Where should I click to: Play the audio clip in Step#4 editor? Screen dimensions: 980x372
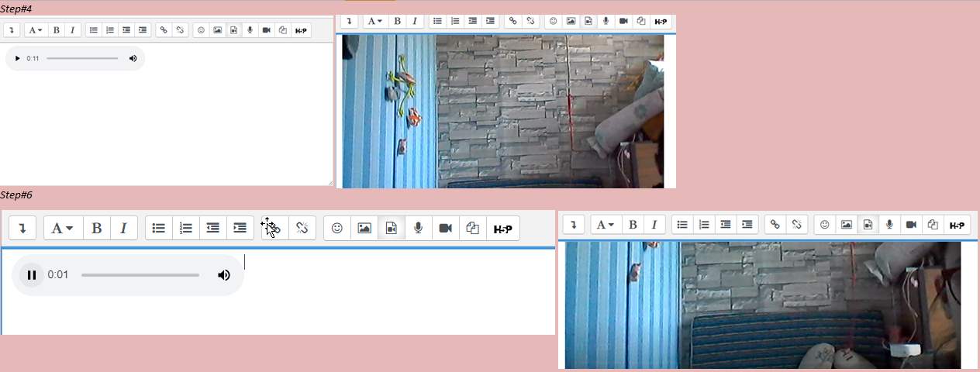pyautogui.click(x=18, y=58)
